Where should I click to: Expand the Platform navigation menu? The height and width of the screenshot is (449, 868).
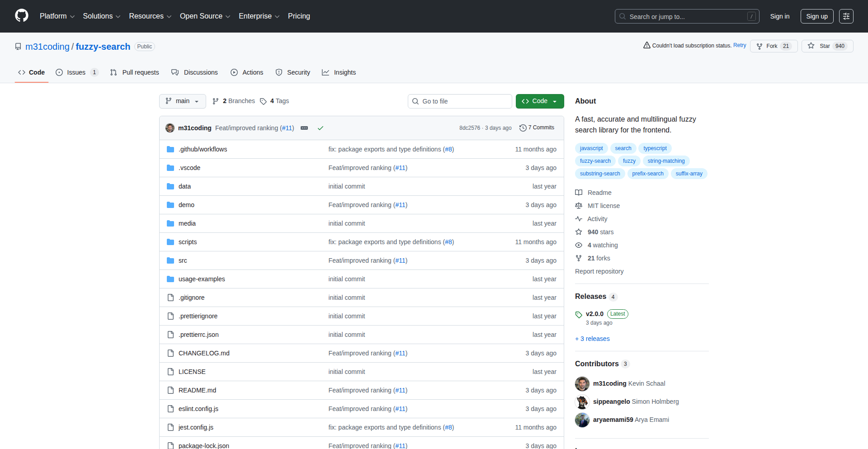pos(57,16)
